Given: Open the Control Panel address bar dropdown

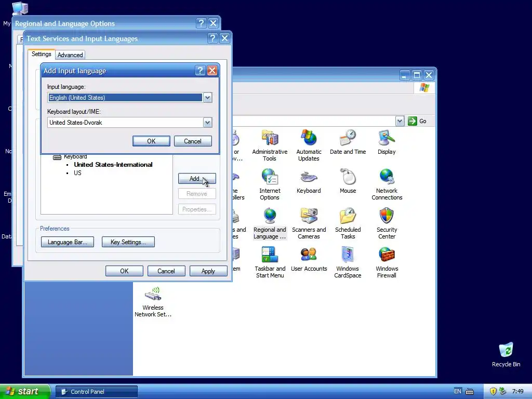Looking at the screenshot, I should 400,121.
